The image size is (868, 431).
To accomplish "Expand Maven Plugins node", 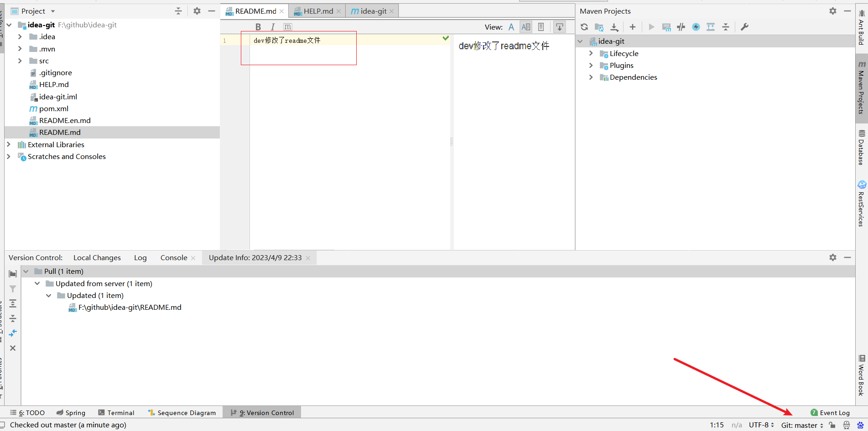I will pos(591,65).
